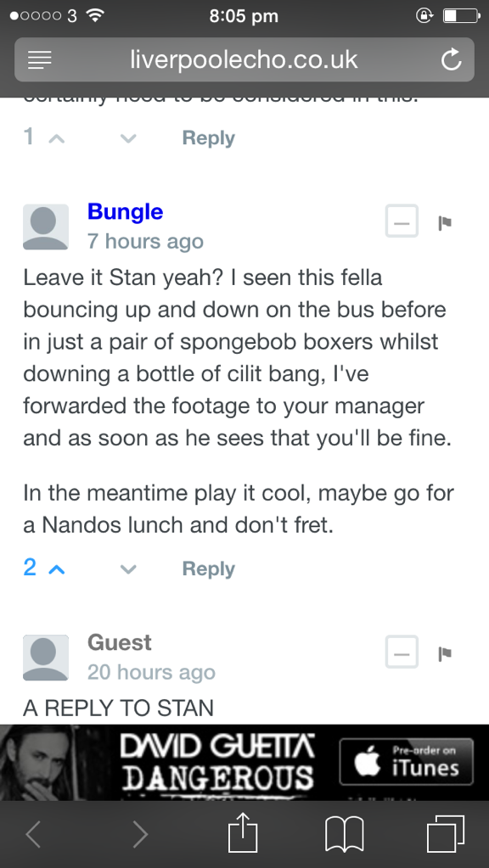Go back to previous page
489x868 pixels.
(33, 834)
